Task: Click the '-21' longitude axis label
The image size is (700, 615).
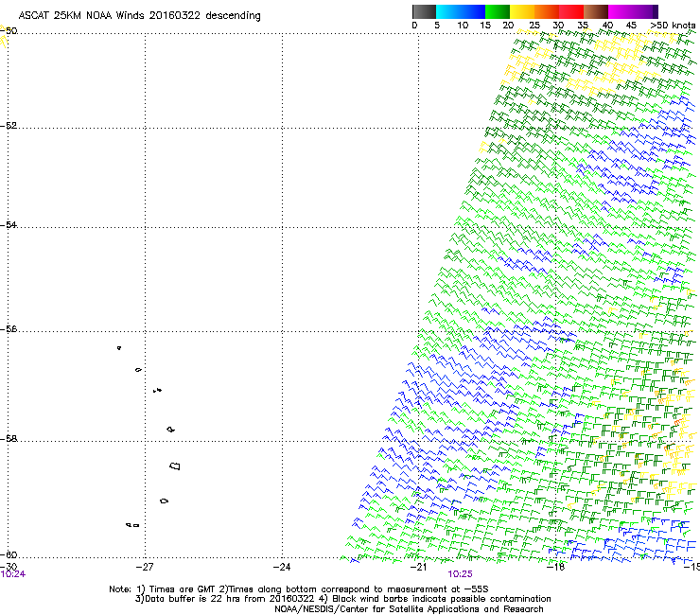Action: (418, 567)
